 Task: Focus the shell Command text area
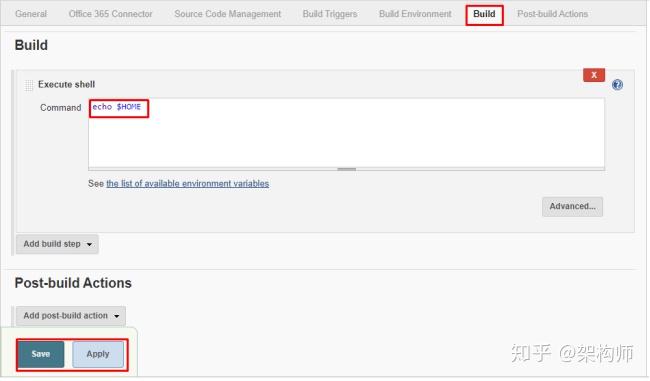click(x=346, y=133)
